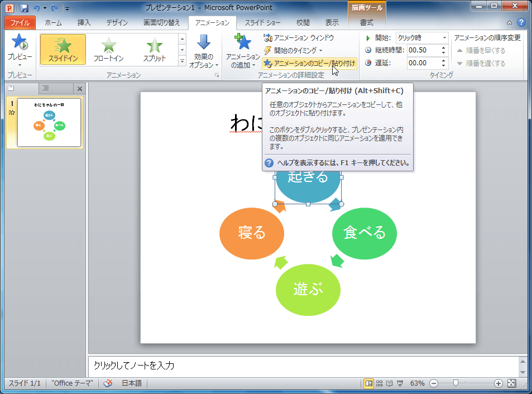Select the Split animation effect
Image resolution: width=532 pixels, height=394 pixels.
click(155, 49)
